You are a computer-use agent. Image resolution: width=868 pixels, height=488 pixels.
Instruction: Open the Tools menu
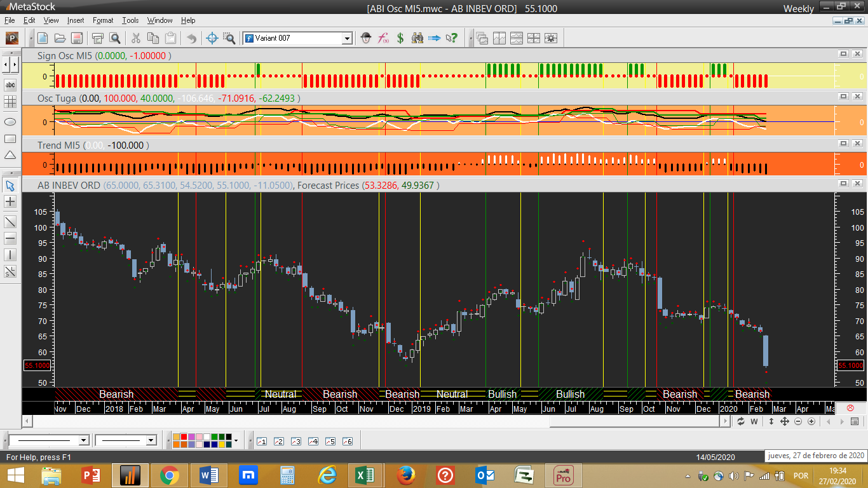[x=130, y=20]
